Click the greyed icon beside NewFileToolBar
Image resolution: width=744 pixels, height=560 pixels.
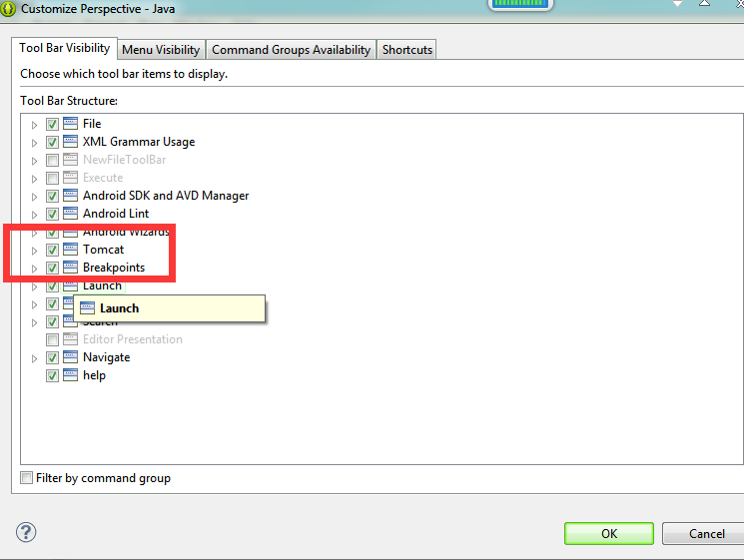(70, 160)
